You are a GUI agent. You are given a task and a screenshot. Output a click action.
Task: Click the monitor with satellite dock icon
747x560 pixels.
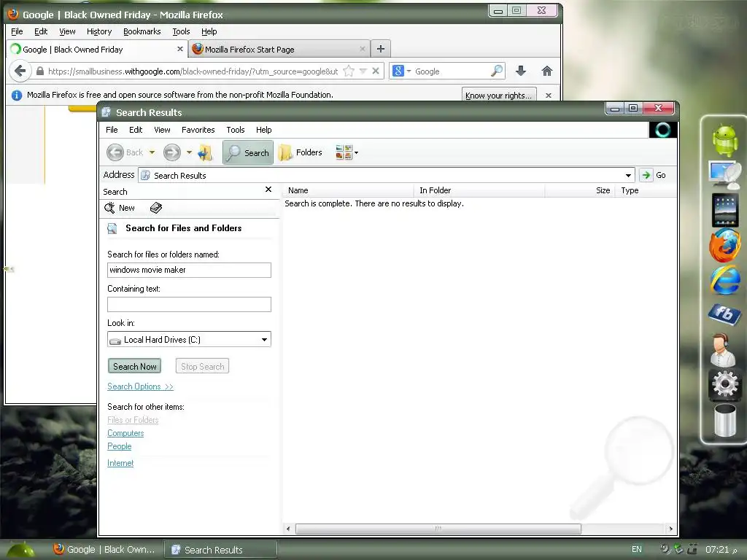pyautogui.click(x=724, y=175)
